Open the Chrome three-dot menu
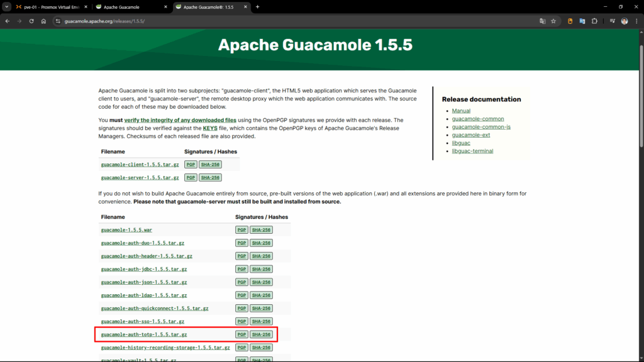Viewport: 644px width, 362px height. pos(636,21)
